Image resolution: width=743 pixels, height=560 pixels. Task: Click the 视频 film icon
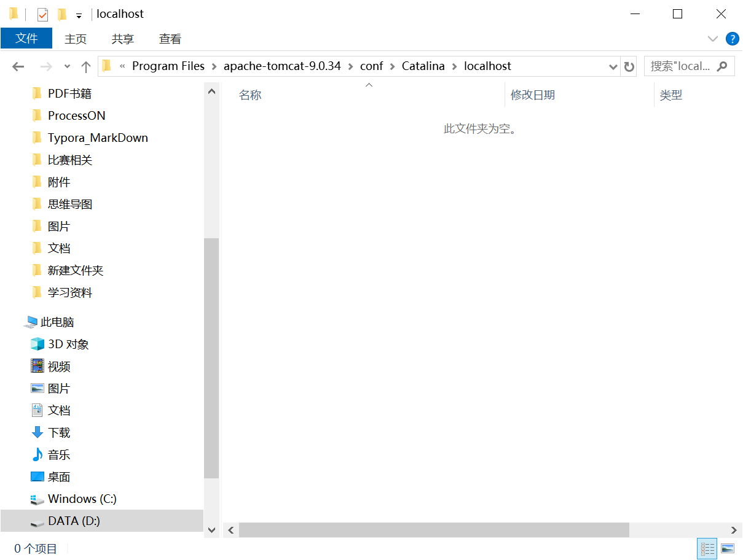[x=37, y=366]
